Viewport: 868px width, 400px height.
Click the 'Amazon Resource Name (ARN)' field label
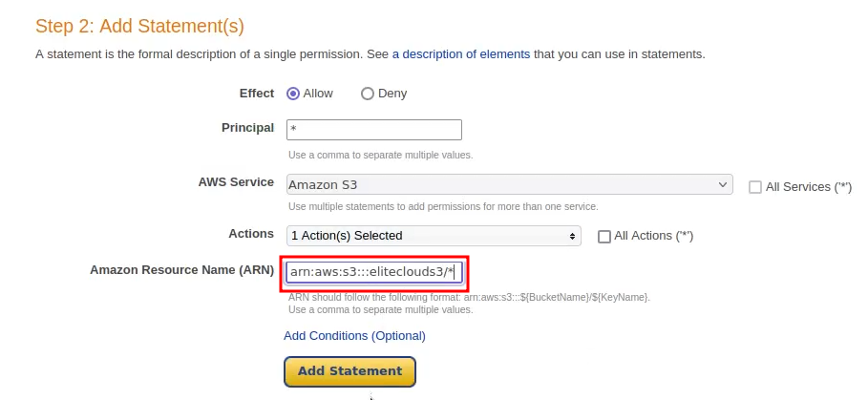tap(182, 270)
